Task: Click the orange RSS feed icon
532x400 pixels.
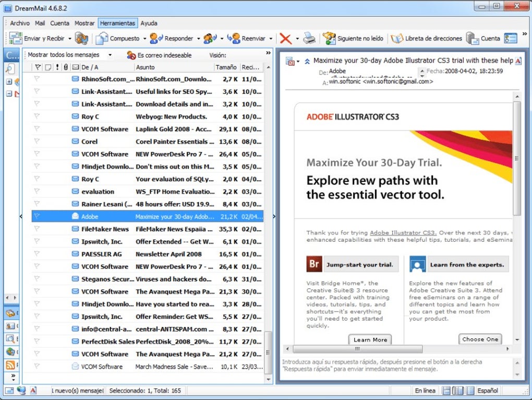Action: [x=10, y=365]
